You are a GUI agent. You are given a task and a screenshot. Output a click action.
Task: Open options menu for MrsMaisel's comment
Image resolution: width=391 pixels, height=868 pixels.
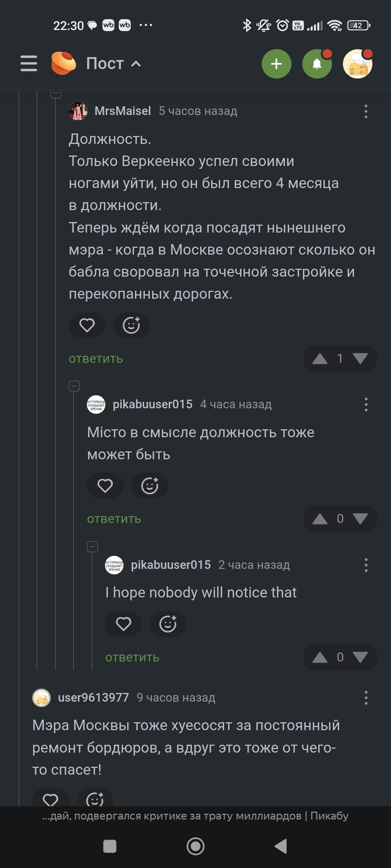pyautogui.click(x=366, y=111)
